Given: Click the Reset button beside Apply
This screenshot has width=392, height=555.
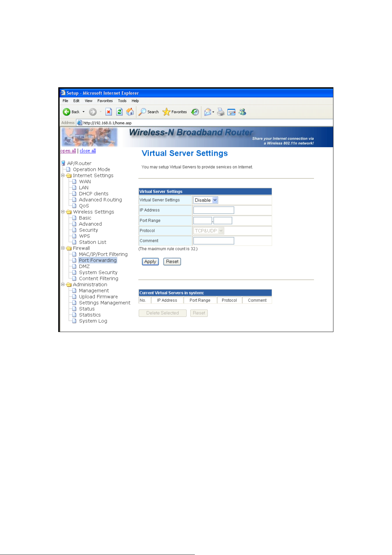Looking at the screenshot, I should [x=172, y=262].
